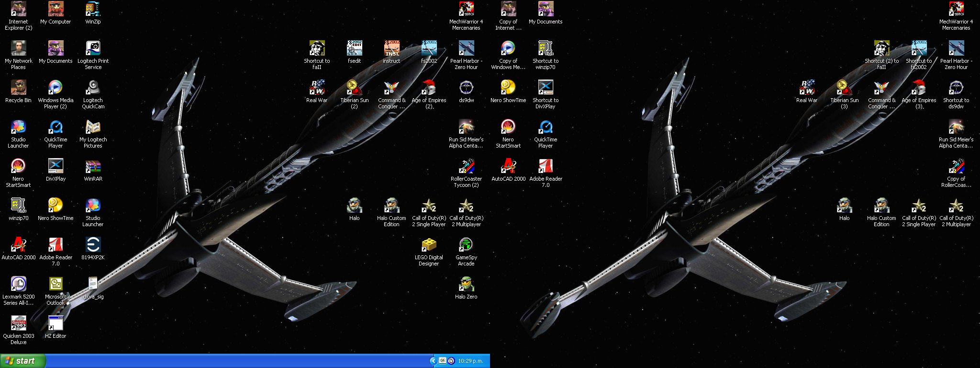Click the taskbar clock showing 10:29 p.m.
This screenshot has height=368, width=980.
click(x=470, y=361)
